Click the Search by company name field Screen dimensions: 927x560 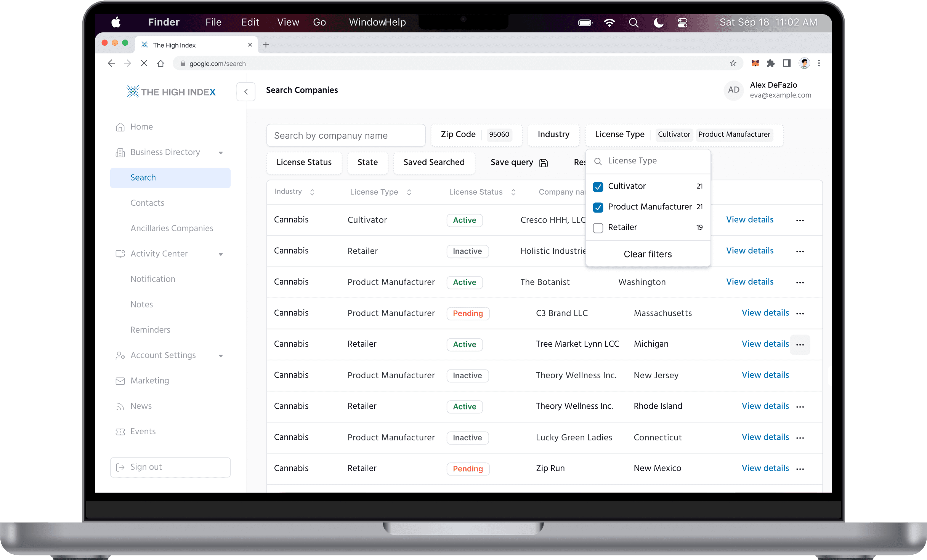pos(346,136)
